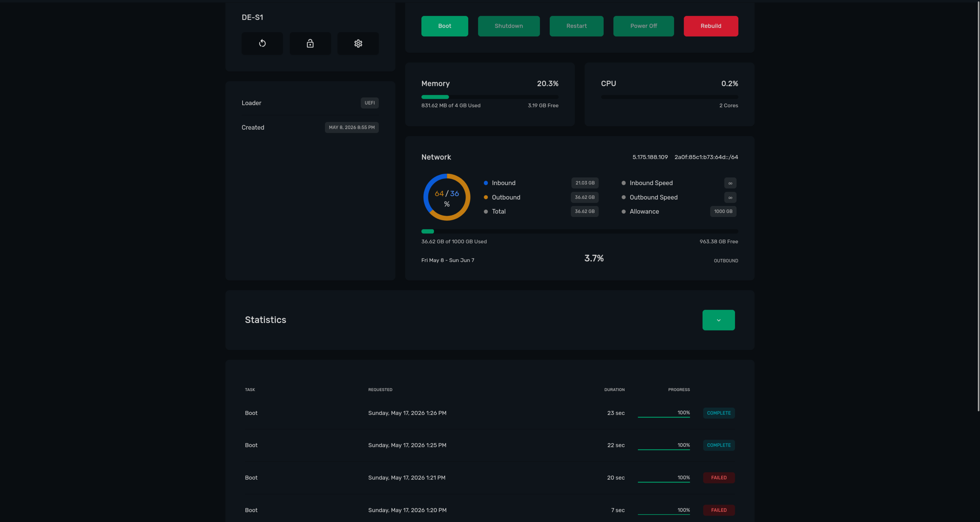
Task: Click the 831.62 MB of 4 GB Used text
Action: (451, 105)
